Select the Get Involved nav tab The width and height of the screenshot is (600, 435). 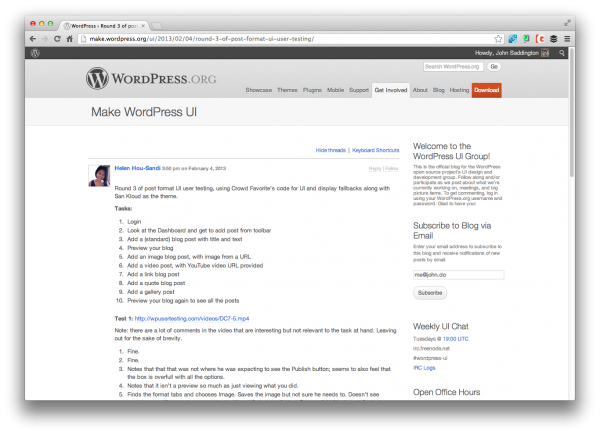[x=391, y=90]
